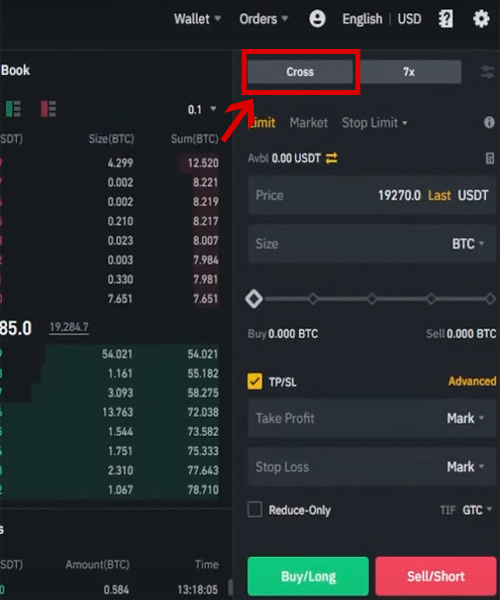The width and height of the screenshot is (500, 600).
Task: Click the order type info icon
Action: (489, 122)
